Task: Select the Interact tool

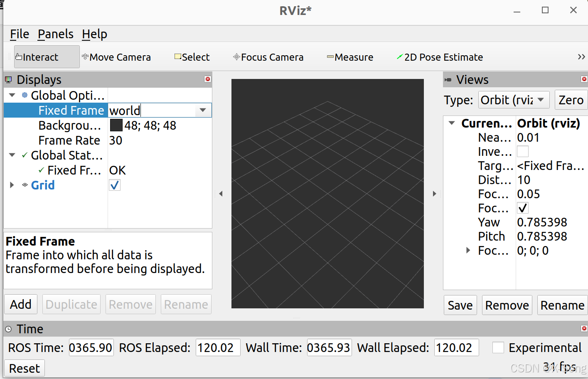Action: click(47, 57)
